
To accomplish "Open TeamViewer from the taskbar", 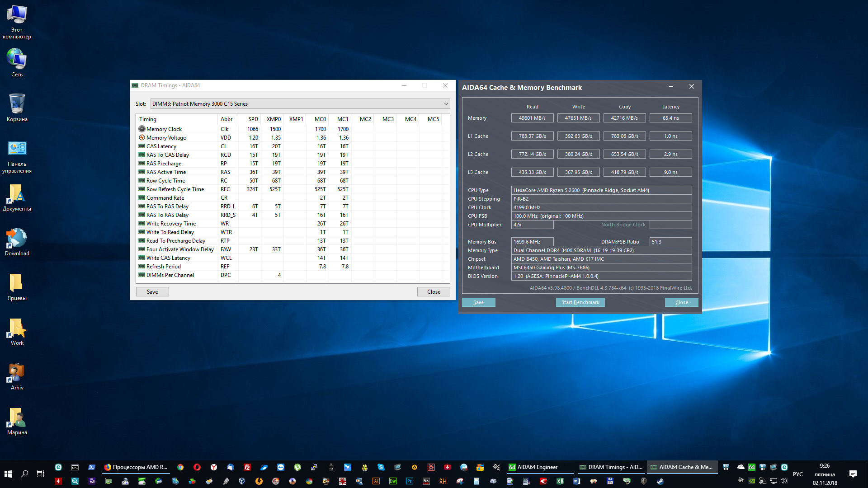I will click(x=281, y=467).
